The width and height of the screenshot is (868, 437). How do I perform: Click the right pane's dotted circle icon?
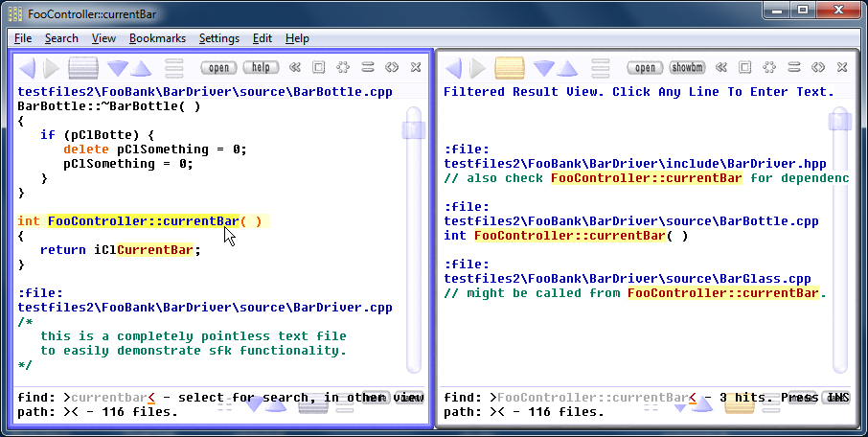770,68
